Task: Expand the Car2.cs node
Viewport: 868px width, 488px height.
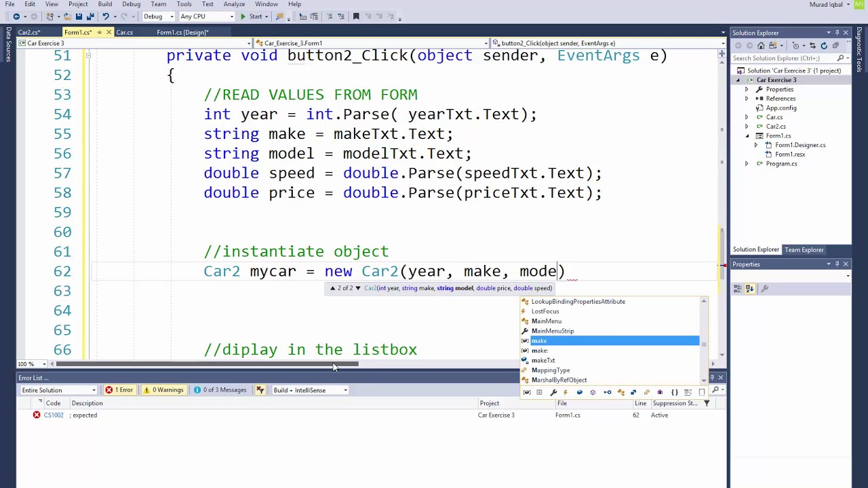Action: 747,126
